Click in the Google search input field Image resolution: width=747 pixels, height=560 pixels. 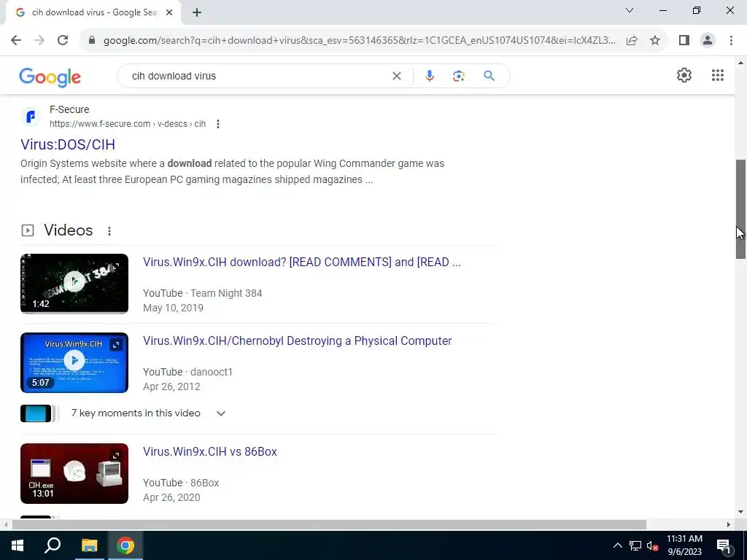(x=258, y=76)
